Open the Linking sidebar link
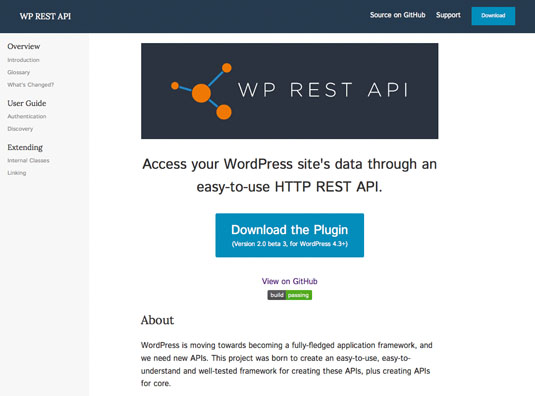 coord(17,173)
